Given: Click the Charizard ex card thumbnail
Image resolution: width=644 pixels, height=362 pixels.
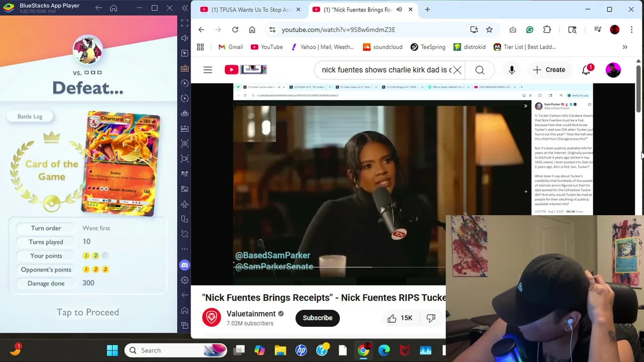Looking at the screenshot, I should 121,164.
